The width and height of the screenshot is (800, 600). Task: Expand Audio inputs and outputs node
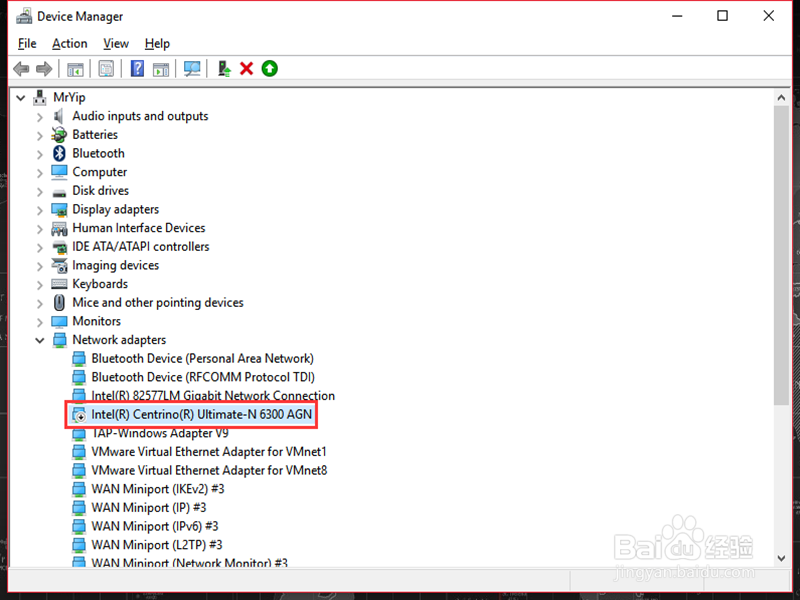(40, 117)
